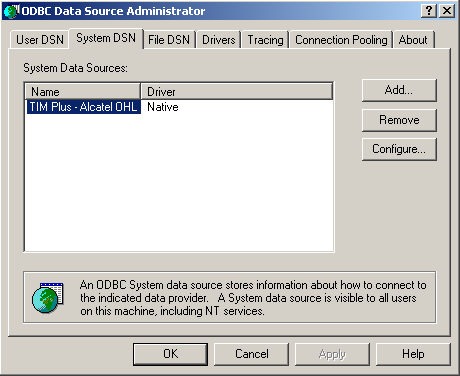Click the Add... button
The width and height of the screenshot is (460, 376).
(x=399, y=90)
